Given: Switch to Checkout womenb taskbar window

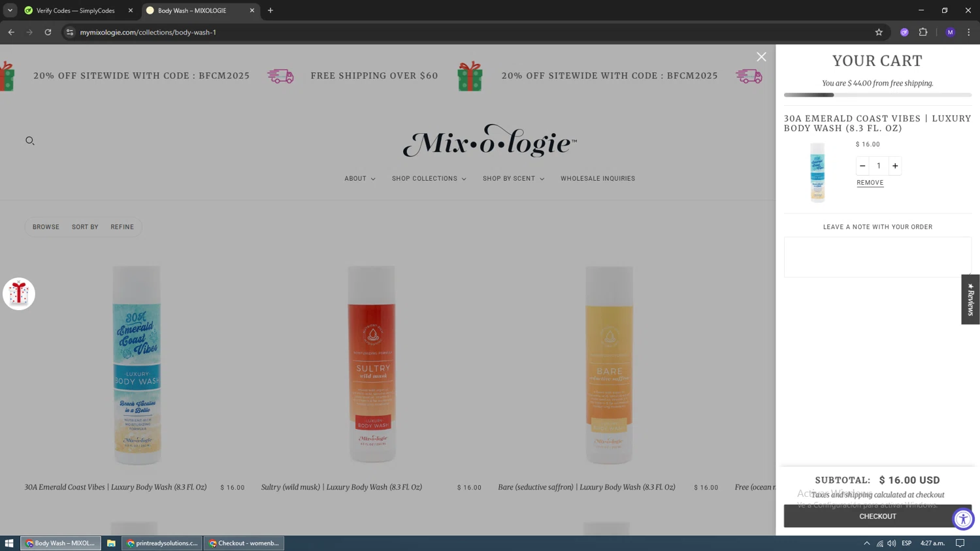Looking at the screenshot, I should click(244, 543).
